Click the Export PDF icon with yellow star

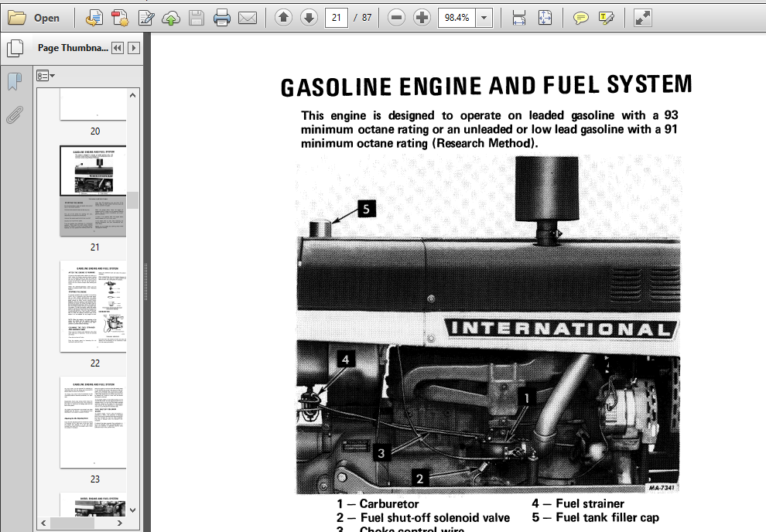pyautogui.click(x=120, y=18)
